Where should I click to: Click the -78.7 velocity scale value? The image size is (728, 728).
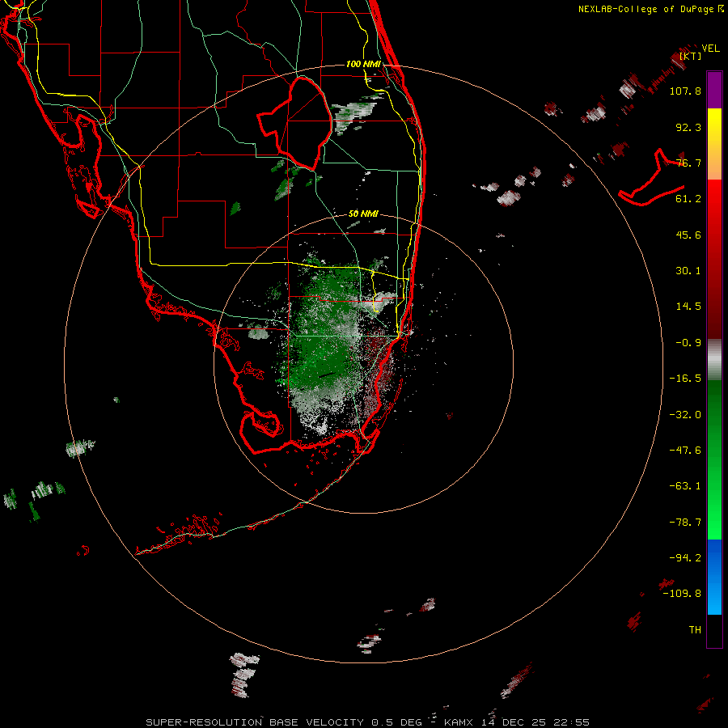click(685, 523)
